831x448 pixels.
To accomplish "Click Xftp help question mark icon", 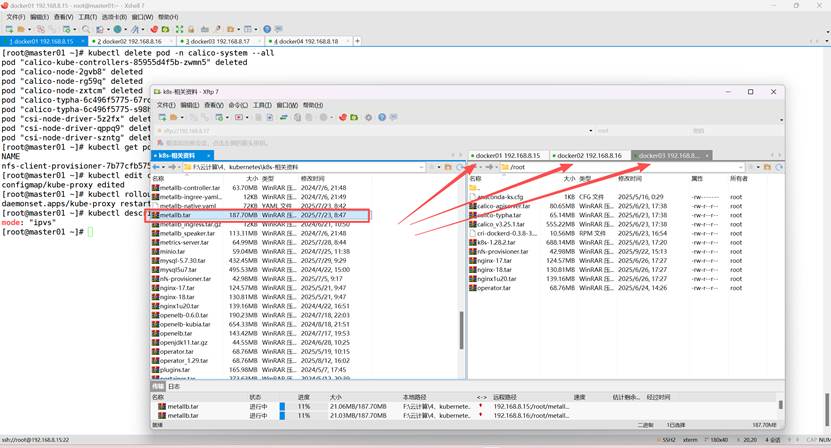I will pyautogui.click(x=382, y=117).
